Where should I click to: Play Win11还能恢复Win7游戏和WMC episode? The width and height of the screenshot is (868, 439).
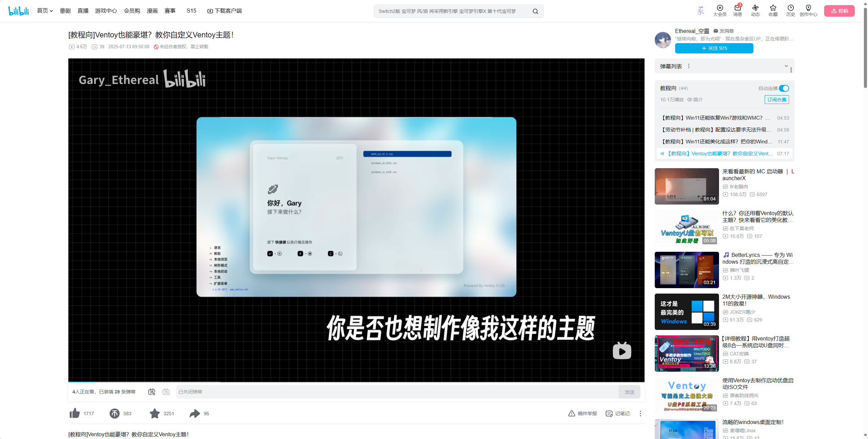tap(724, 118)
